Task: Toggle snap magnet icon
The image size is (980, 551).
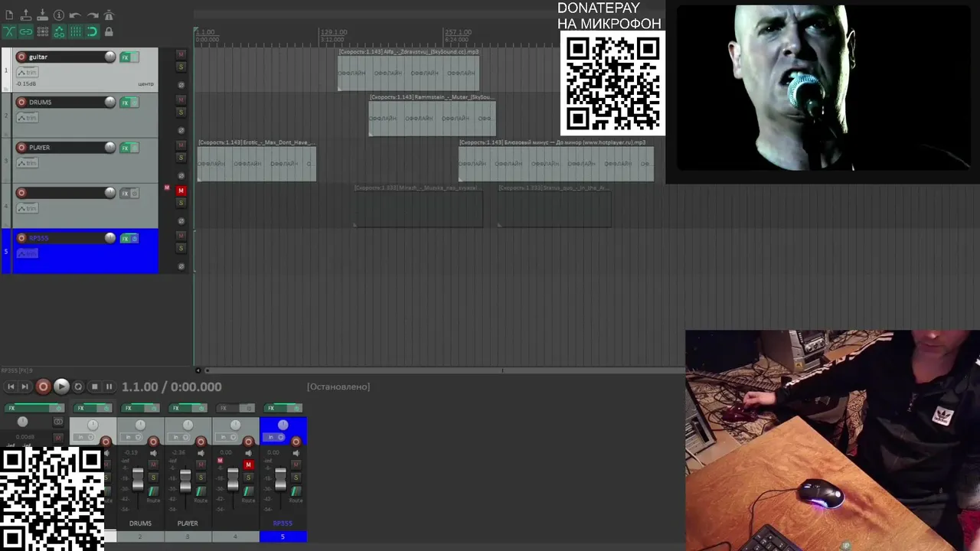Action: click(x=92, y=32)
